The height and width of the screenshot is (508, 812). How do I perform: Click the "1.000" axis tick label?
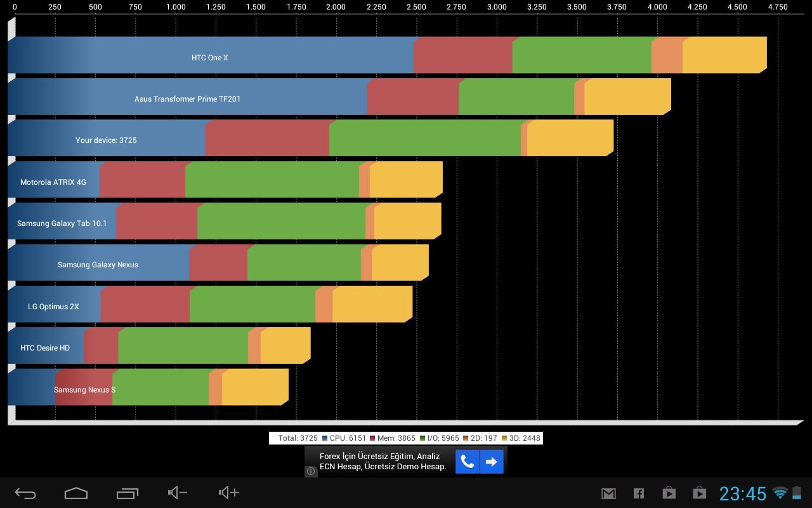(176, 7)
